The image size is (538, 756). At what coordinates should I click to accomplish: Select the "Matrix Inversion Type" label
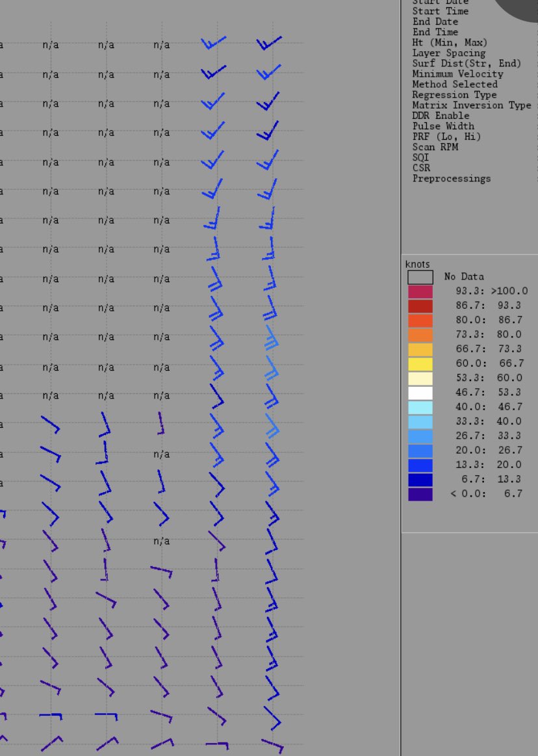point(472,105)
